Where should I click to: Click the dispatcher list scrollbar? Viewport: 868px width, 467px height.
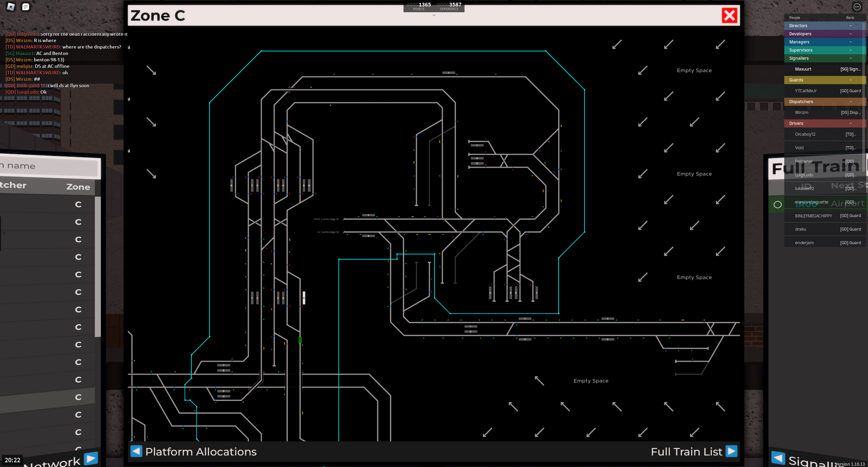[98, 266]
